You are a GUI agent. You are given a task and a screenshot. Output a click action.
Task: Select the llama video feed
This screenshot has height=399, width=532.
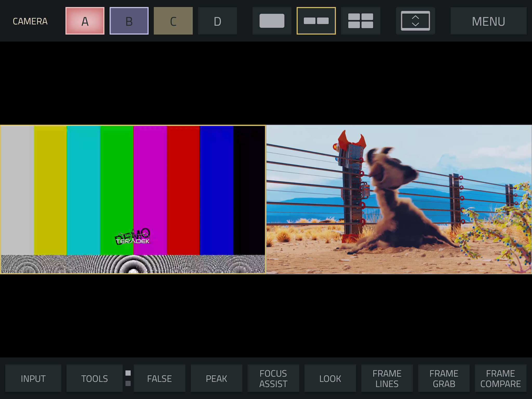399,199
